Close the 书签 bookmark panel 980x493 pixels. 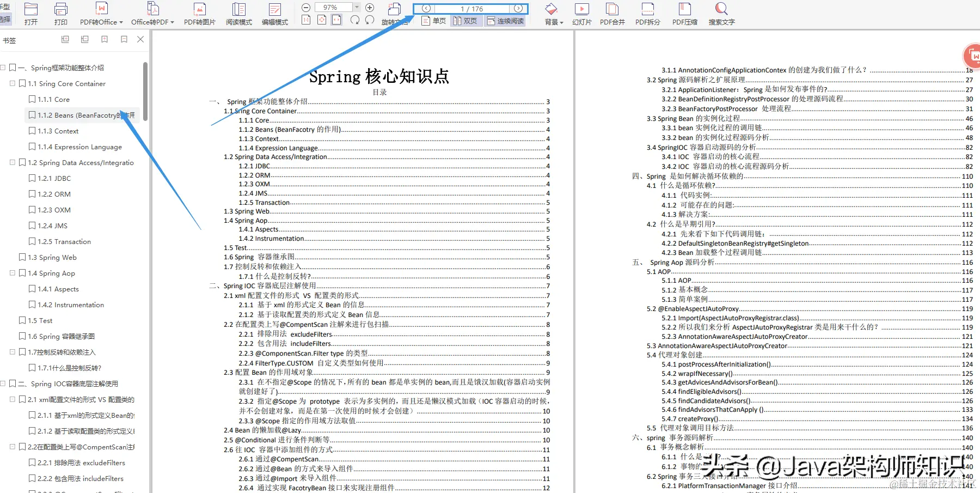[x=140, y=39]
